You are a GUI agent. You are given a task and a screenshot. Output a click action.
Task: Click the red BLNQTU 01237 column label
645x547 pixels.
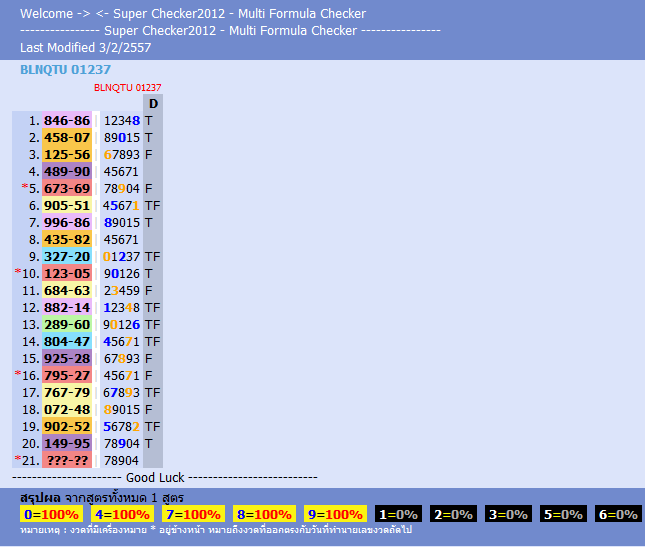pos(128,88)
